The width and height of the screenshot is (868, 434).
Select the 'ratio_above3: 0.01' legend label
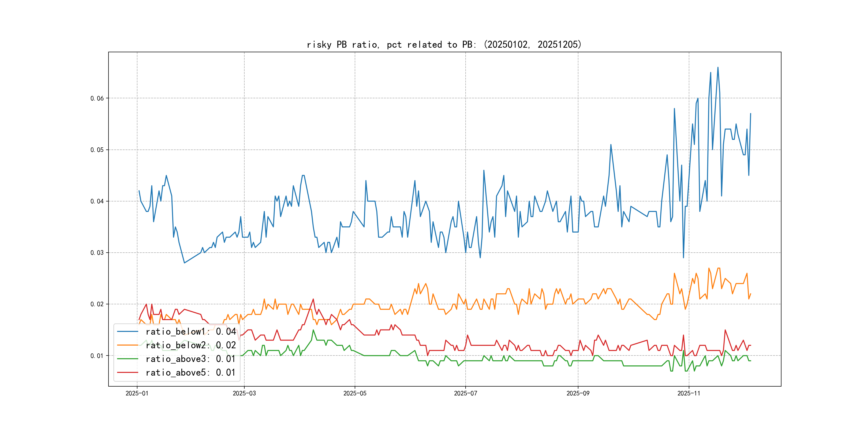(191, 359)
